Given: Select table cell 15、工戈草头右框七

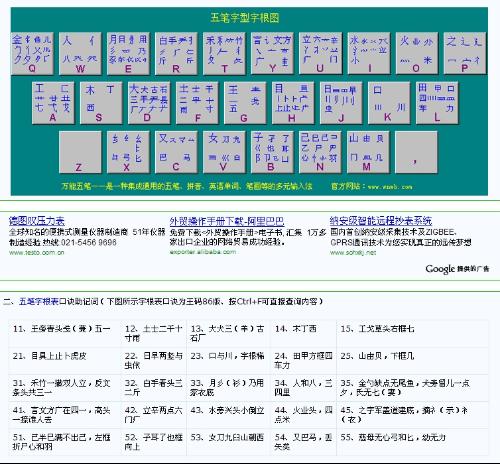Looking at the screenshot, I should pyautogui.click(x=413, y=333).
